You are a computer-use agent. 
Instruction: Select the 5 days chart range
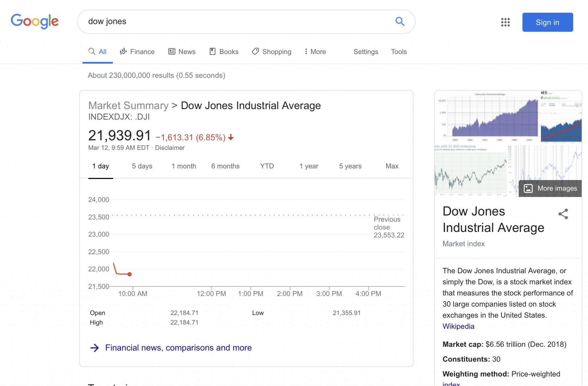(x=142, y=166)
